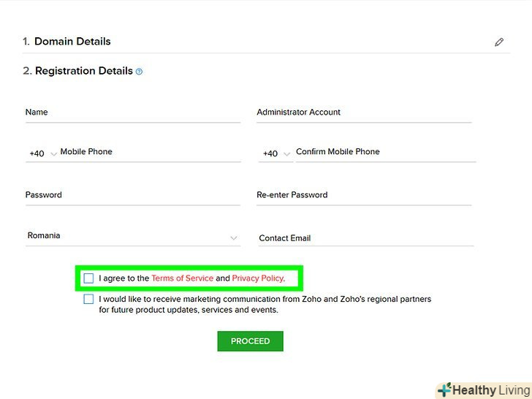Click the Mobile Phone number field
Viewport: 532px width, 399px height.
point(150,152)
